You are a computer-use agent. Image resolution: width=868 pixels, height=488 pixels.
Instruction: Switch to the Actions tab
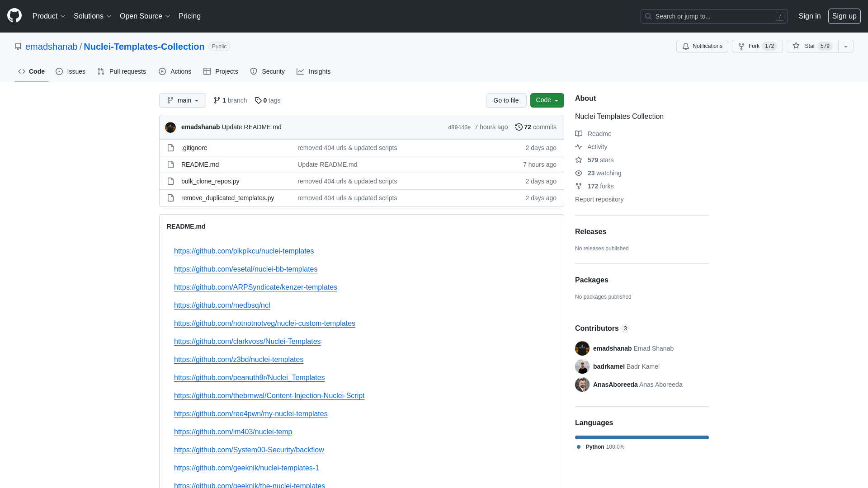point(175,71)
